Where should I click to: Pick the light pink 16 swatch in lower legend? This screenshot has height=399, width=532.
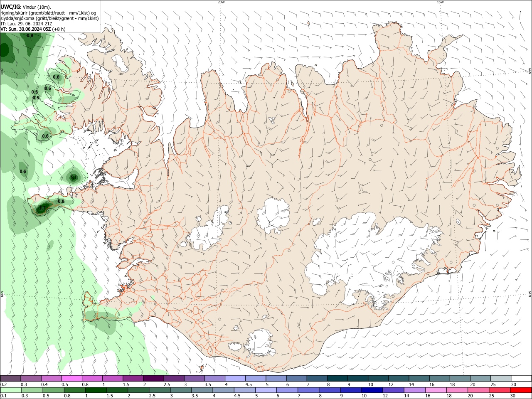tap(436, 390)
